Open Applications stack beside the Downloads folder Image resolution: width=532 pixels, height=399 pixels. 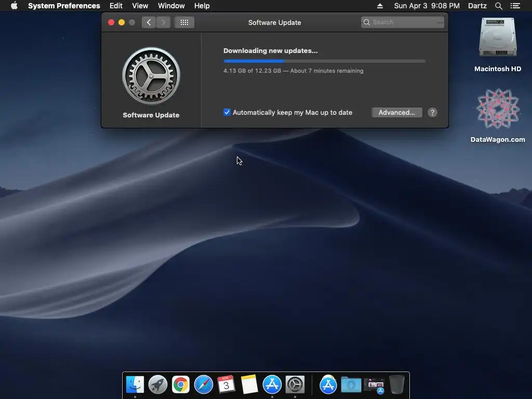coord(328,385)
